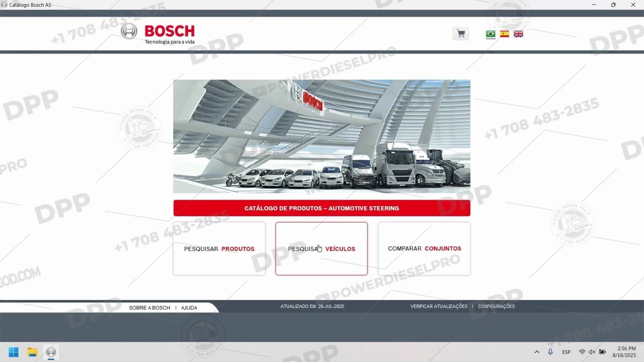Click the Catálogo Bosch AS title bar icon

pyautogui.click(x=5, y=5)
